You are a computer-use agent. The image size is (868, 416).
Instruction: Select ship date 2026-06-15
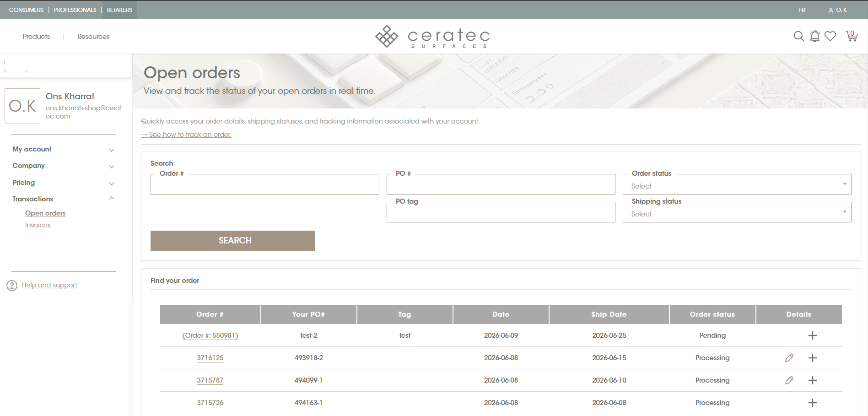coord(609,358)
